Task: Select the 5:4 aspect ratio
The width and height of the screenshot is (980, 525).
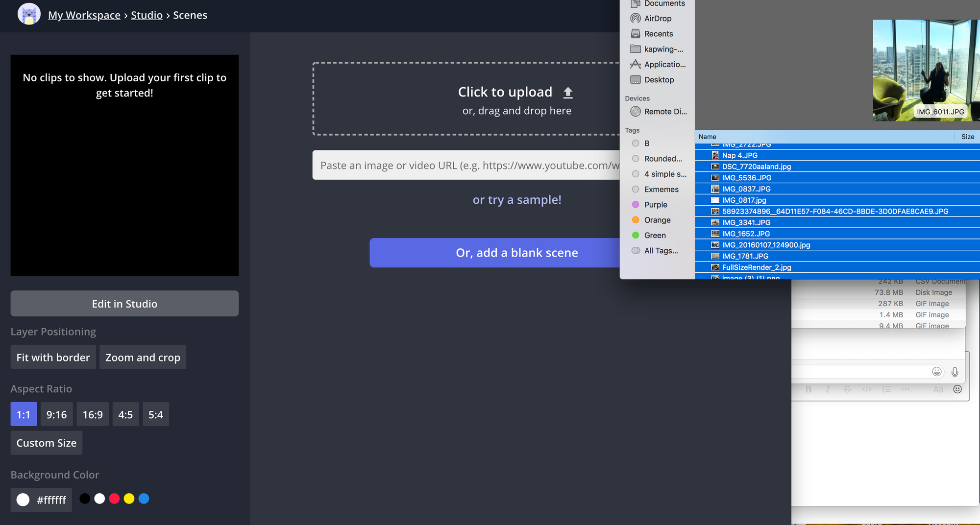Action: (x=156, y=414)
